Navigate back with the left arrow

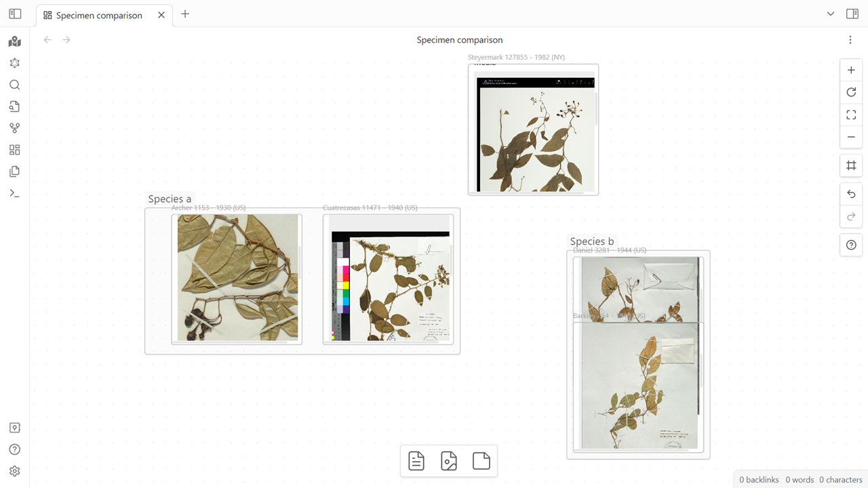coord(47,40)
